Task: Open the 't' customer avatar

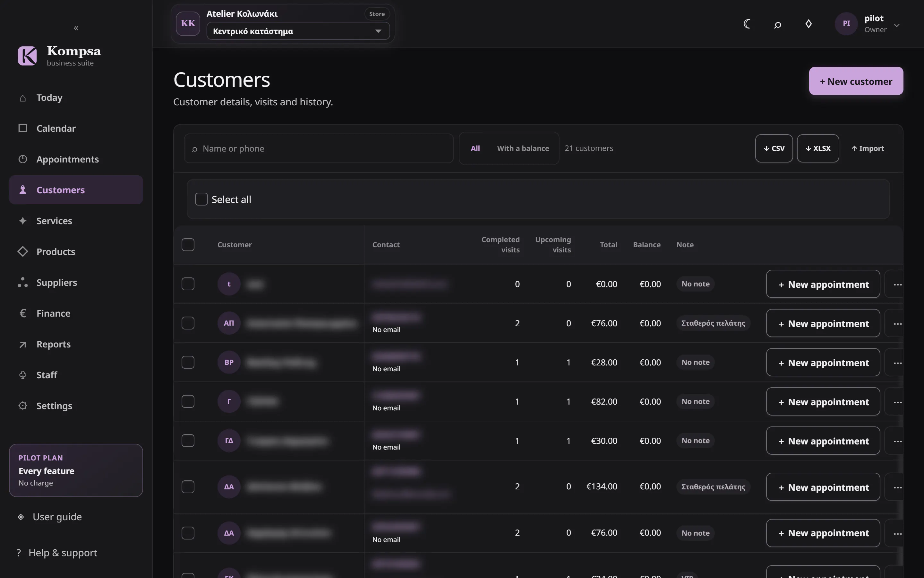Action: 229,284
